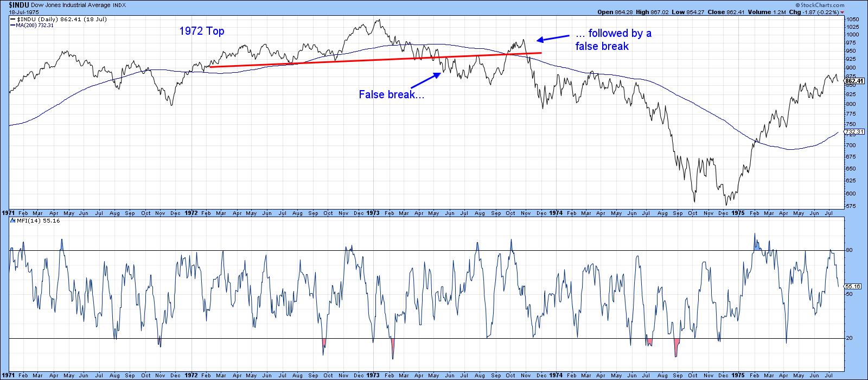Click the 1973 year label on middle axis
The width and height of the screenshot is (868, 380).
[373, 213]
